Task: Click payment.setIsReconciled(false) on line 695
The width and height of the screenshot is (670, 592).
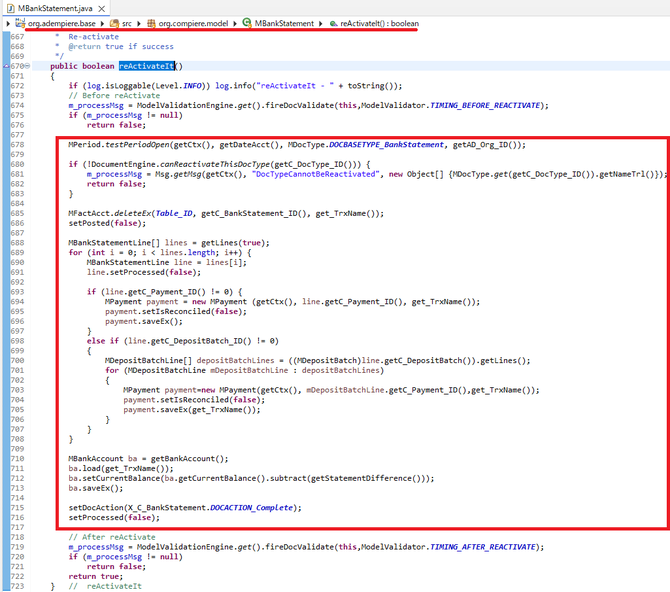Action: point(176,312)
